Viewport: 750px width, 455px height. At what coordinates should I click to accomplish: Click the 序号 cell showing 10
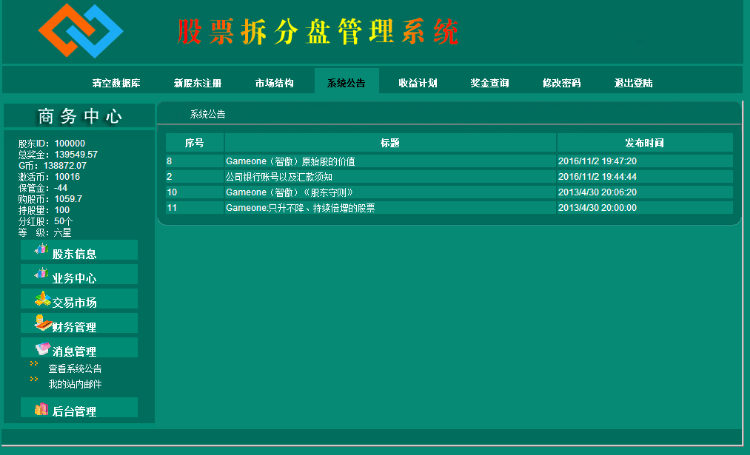click(195, 192)
